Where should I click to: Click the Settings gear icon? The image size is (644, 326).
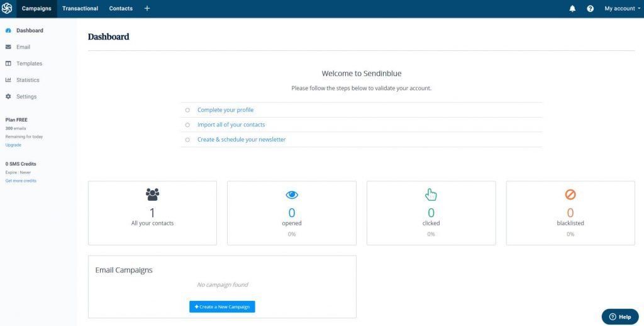8,96
